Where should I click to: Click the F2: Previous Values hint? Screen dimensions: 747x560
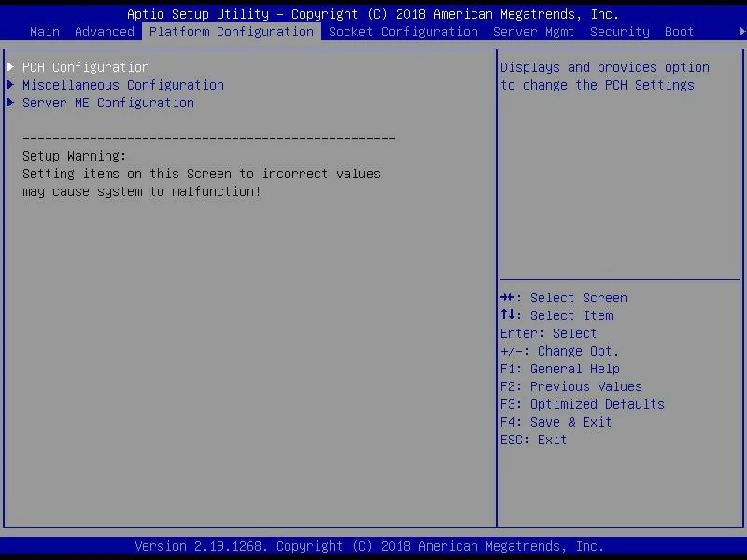click(x=571, y=386)
